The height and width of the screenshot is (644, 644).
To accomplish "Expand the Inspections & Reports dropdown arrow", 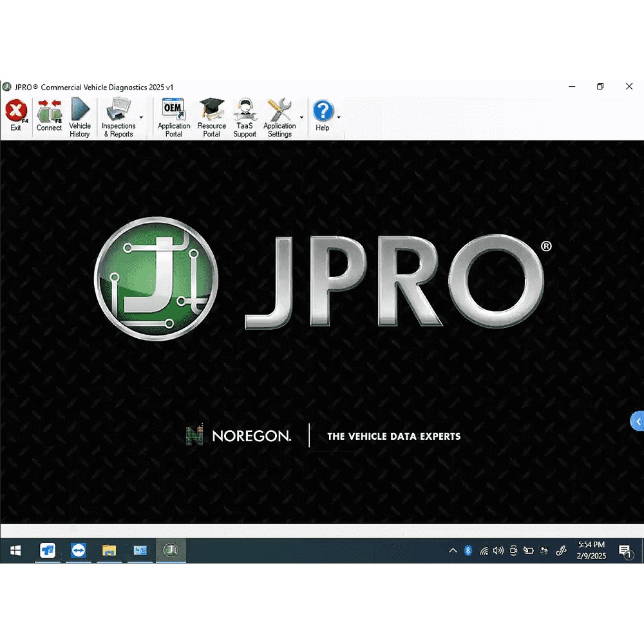I will (141, 117).
